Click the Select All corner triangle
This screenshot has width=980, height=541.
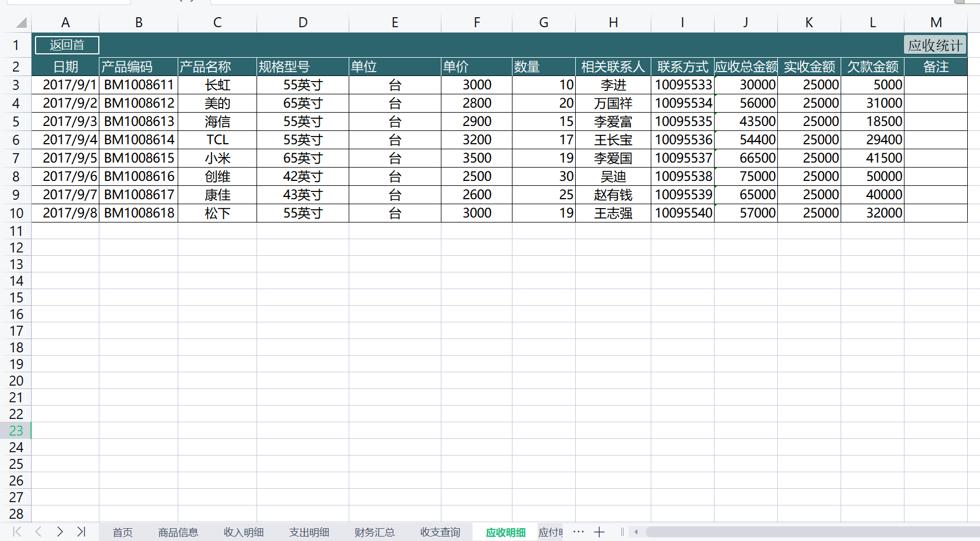tap(21, 23)
